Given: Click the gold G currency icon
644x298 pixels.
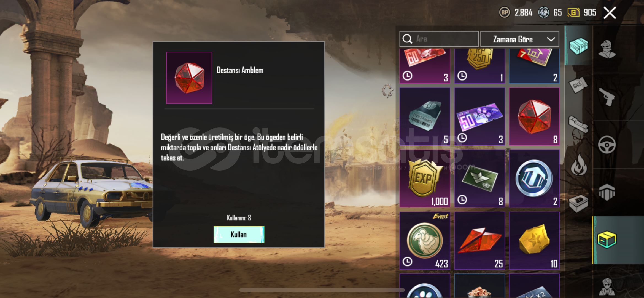Looking at the screenshot, I should (573, 12).
